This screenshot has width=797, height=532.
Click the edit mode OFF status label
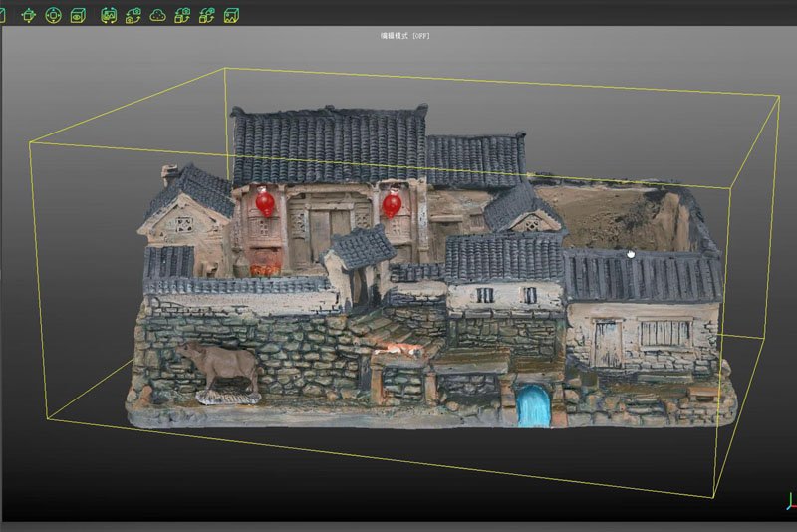coord(405,36)
